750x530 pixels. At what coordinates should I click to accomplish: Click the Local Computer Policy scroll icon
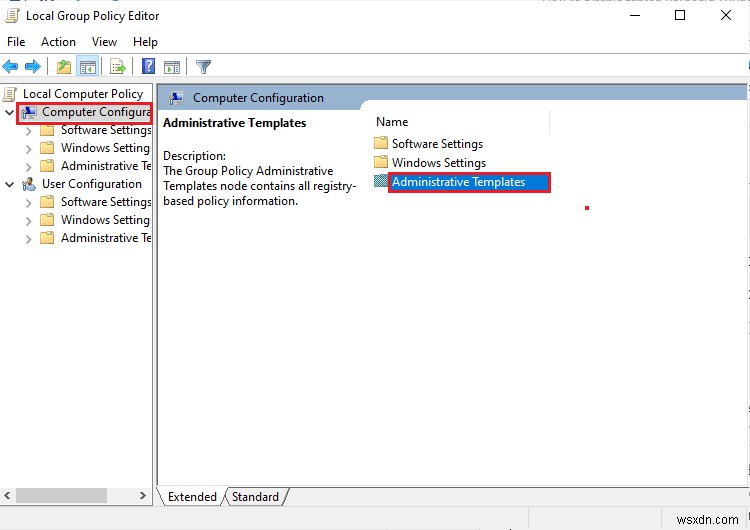10,94
